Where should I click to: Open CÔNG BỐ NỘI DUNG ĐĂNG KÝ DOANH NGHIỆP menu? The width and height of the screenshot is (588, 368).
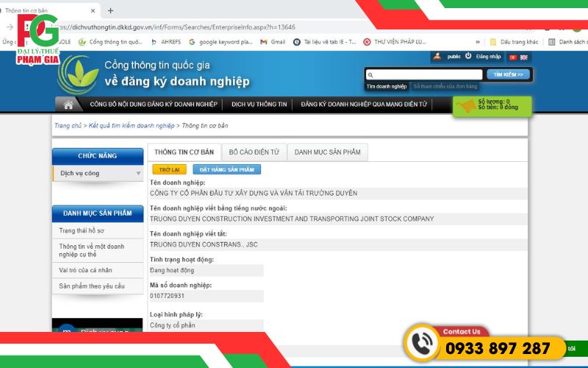coord(154,105)
